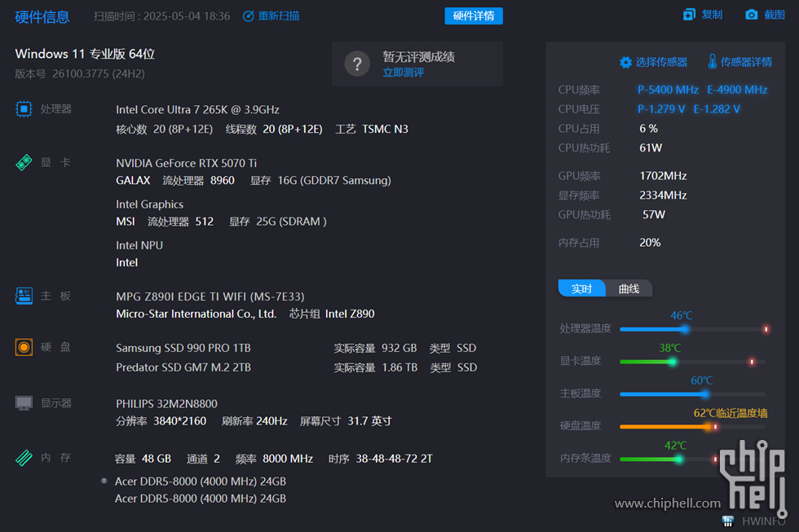
Task: Click the 2334MHz memory clock value
Action: (663, 195)
